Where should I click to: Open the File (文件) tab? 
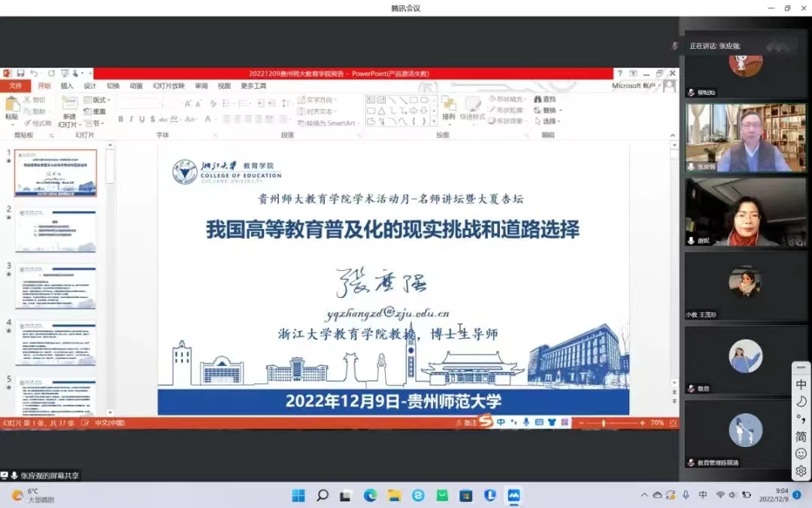click(16, 86)
